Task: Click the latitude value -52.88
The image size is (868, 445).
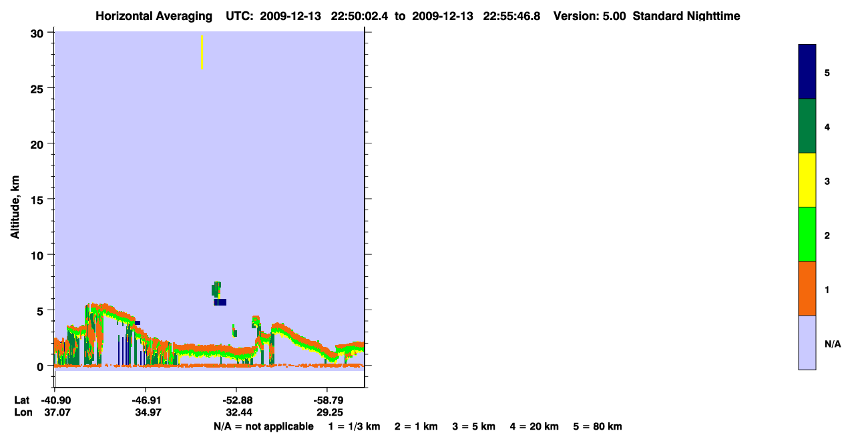Action: 236,400
